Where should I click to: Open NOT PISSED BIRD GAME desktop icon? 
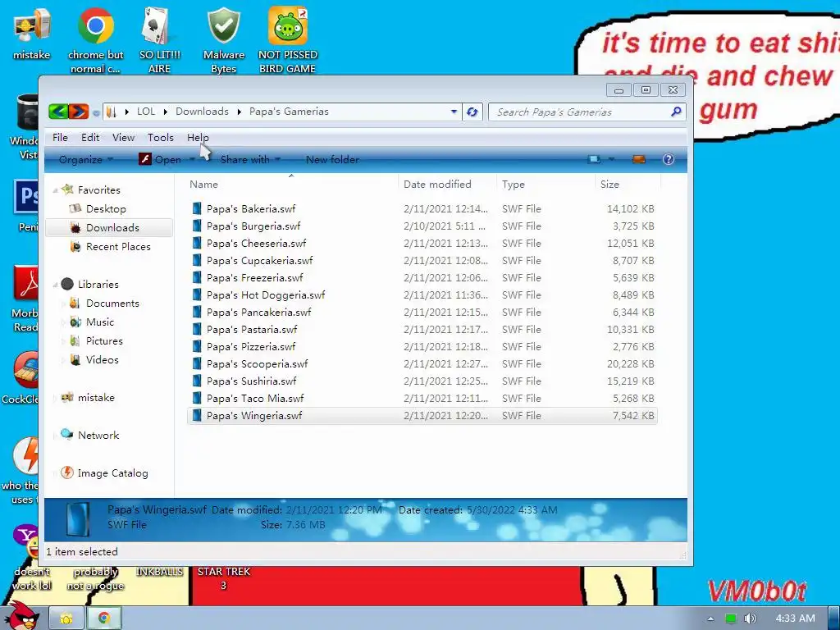pos(288,40)
